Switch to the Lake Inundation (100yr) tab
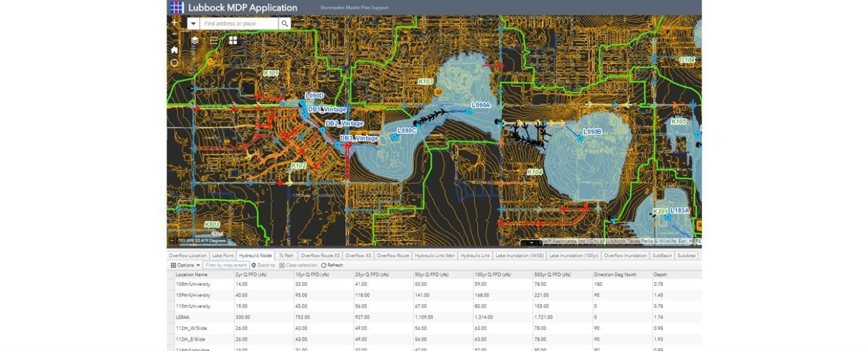 tap(574, 256)
